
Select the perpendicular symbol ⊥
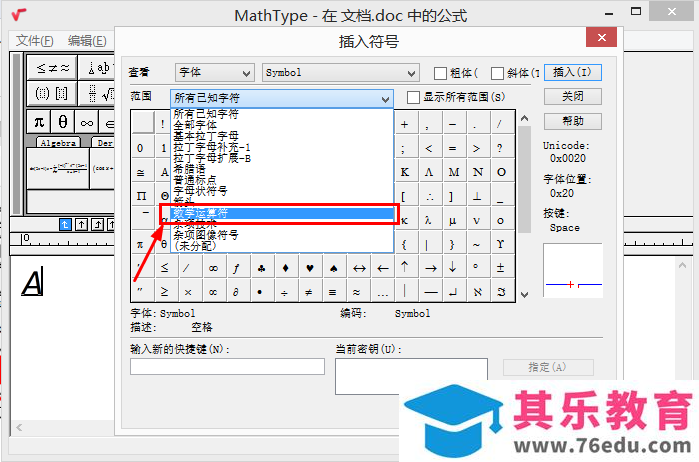point(477,196)
